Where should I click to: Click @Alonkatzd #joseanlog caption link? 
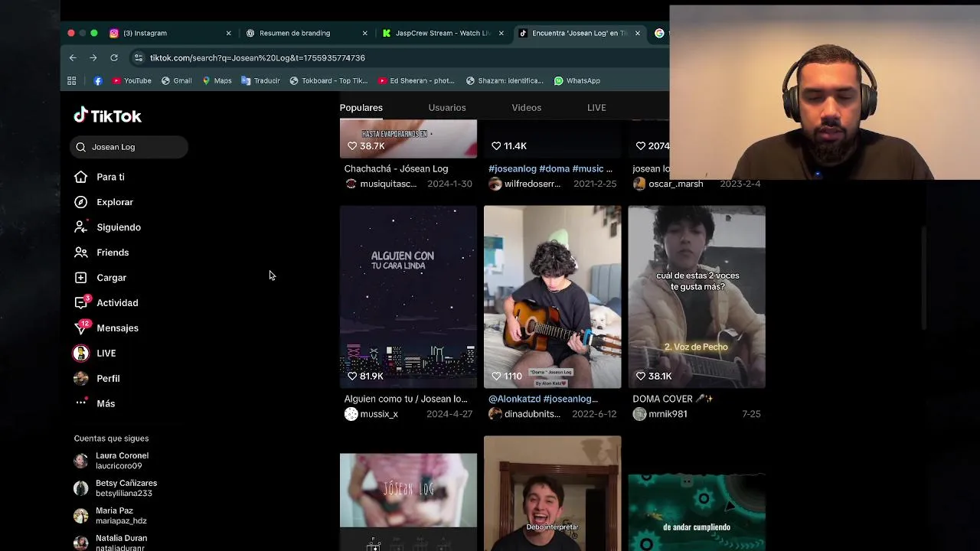pyautogui.click(x=544, y=399)
